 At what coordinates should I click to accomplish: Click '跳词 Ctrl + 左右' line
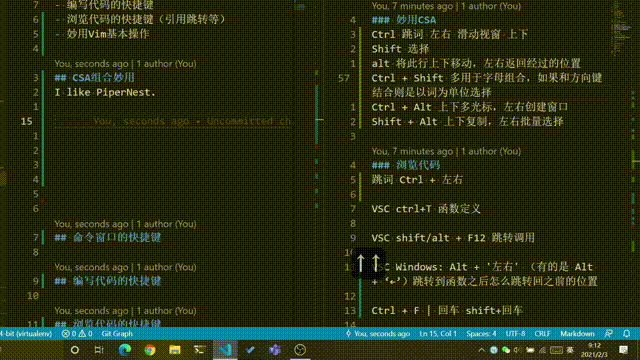pos(417,180)
